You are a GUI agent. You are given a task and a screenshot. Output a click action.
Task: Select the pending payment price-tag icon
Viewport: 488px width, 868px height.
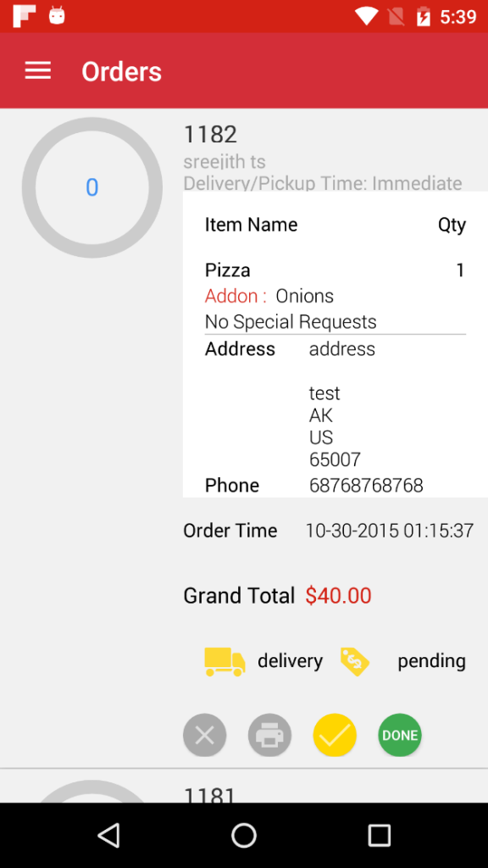[355, 662]
